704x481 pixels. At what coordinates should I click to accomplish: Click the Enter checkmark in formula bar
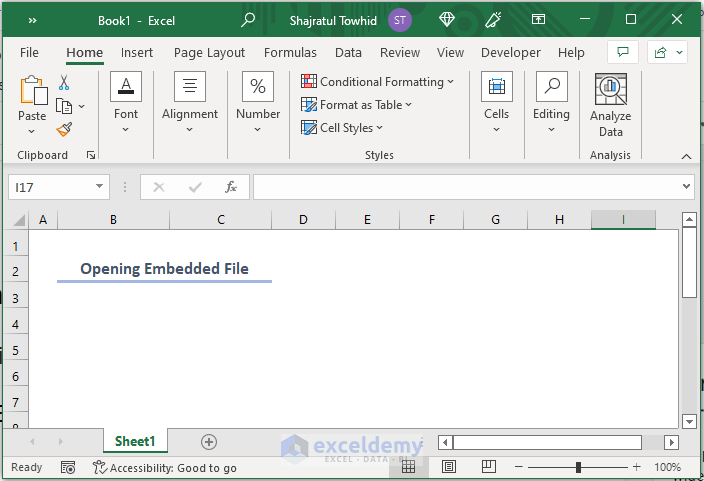click(195, 187)
